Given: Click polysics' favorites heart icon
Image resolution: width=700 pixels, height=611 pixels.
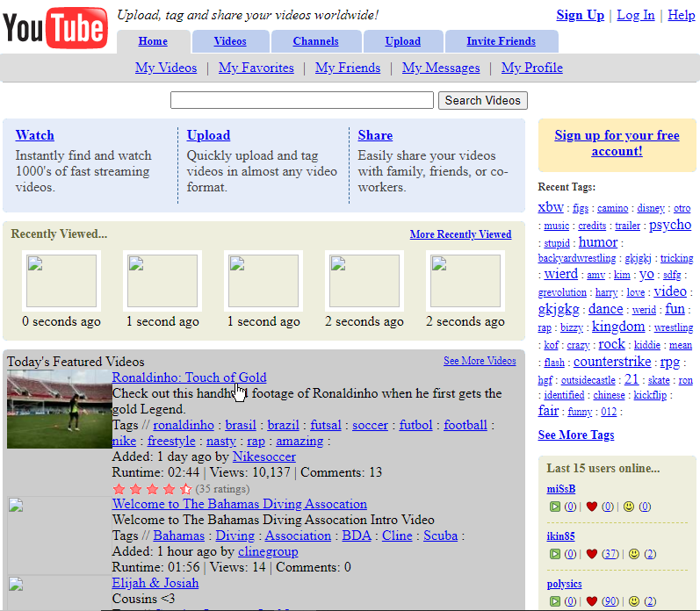Looking at the screenshot, I should [592, 601].
